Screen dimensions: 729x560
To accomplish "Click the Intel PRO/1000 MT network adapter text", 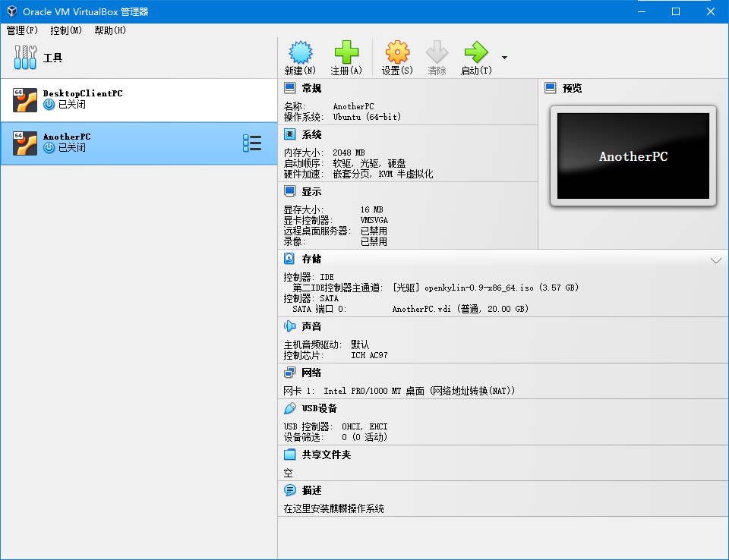I will pos(419,391).
